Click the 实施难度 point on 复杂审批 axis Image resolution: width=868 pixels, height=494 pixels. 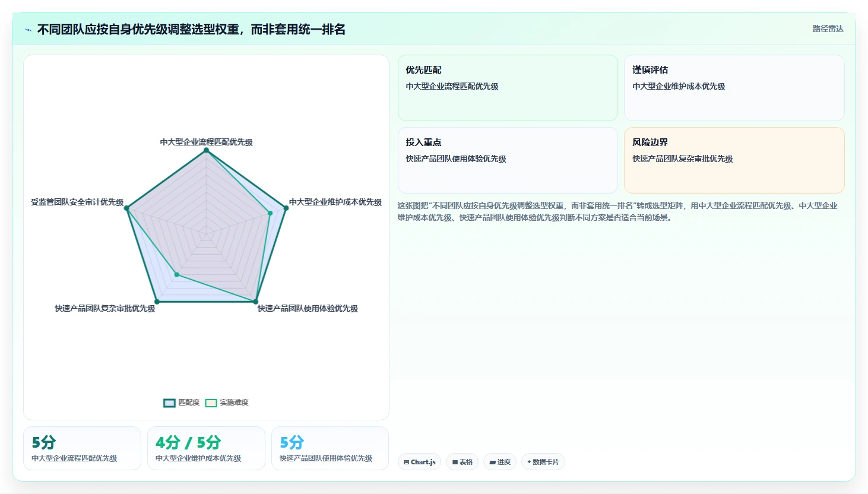(176, 274)
